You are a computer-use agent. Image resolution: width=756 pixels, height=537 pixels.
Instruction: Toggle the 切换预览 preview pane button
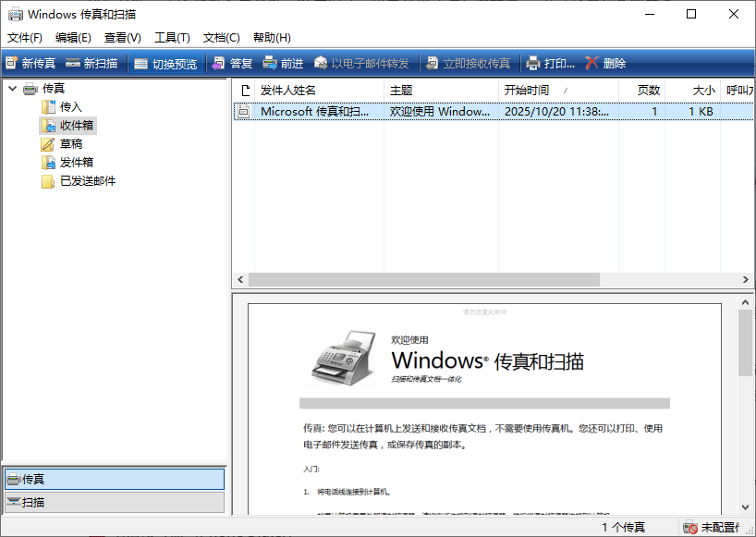[165, 63]
